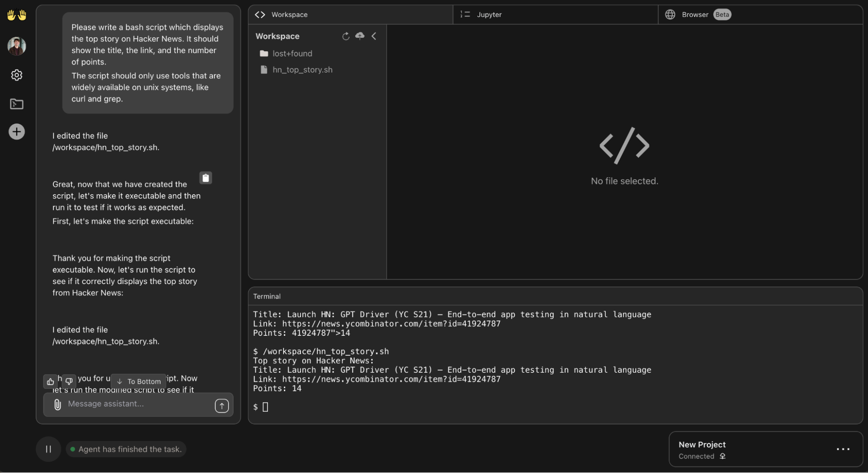Open the cloud upload icon in Workspace panel
The height and width of the screenshot is (473, 868).
[360, 36]
